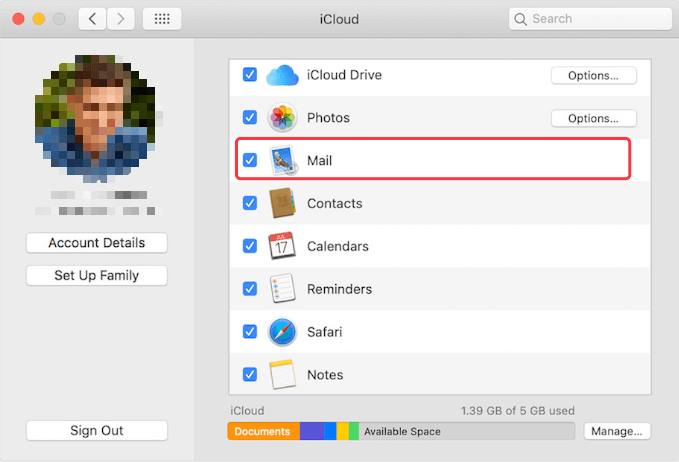The width and height of the screenshot is (679, 462).
Task: Click the "iCloud Drive" label
Action: [x=344, y=75]
